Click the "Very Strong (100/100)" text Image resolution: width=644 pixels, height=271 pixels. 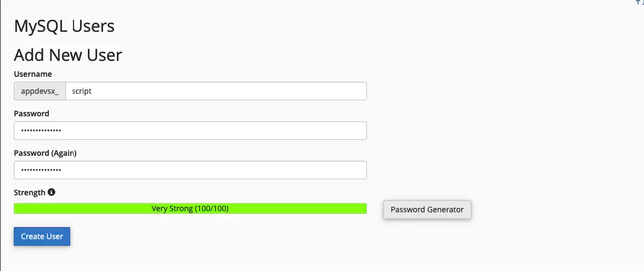(x=190, y=209)
